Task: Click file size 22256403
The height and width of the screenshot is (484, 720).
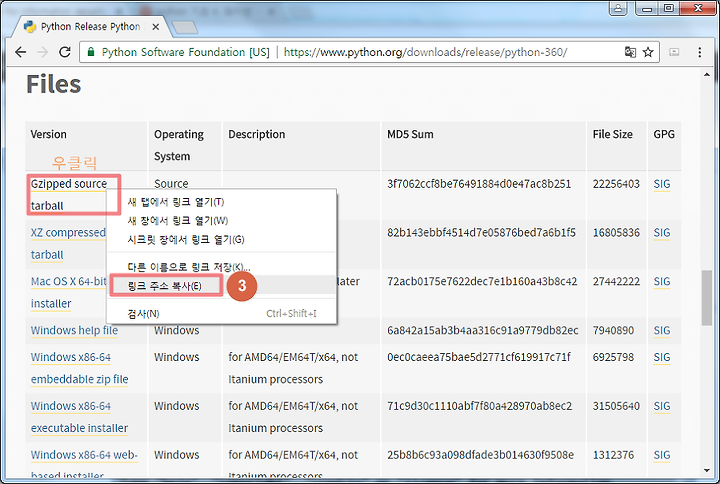Action: [616, 184]
